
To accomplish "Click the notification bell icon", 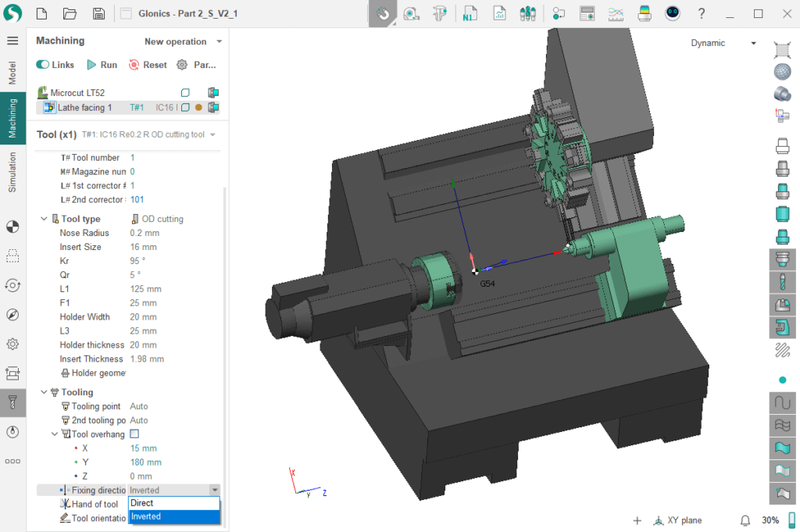I will [745, 520].
